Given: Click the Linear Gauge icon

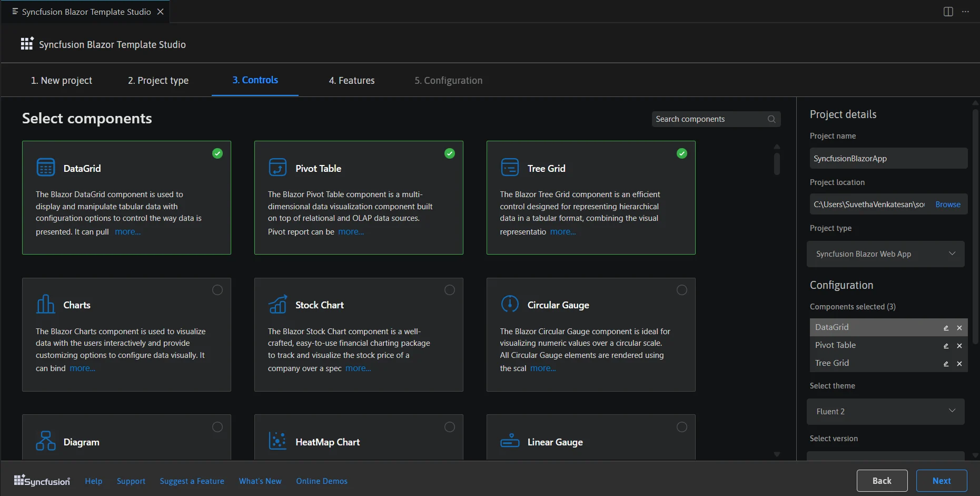Looking at the screenshot, I should pos(510,441).
